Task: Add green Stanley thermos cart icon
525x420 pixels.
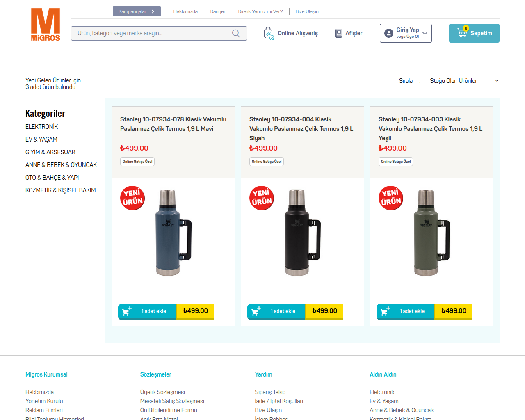Action: pyautogui.click(x=385, y=311)
